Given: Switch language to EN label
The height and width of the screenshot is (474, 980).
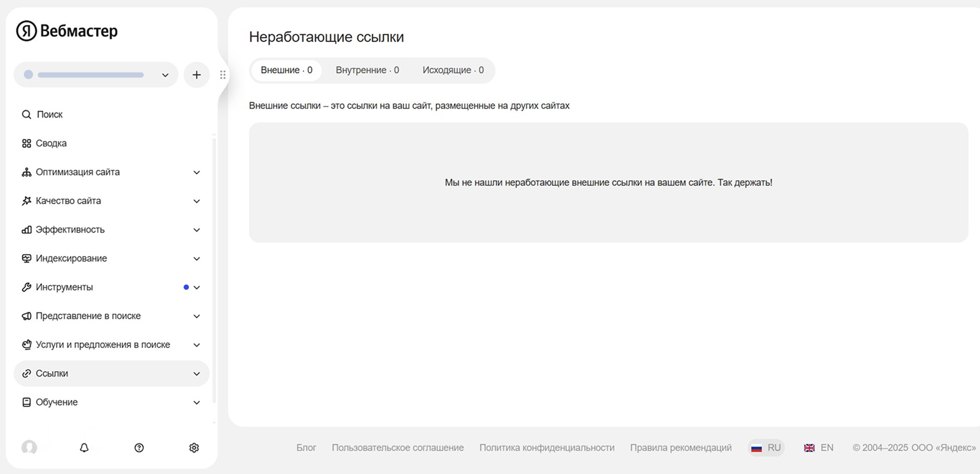Looking at the screenshot, I should [x=827, y=448].
